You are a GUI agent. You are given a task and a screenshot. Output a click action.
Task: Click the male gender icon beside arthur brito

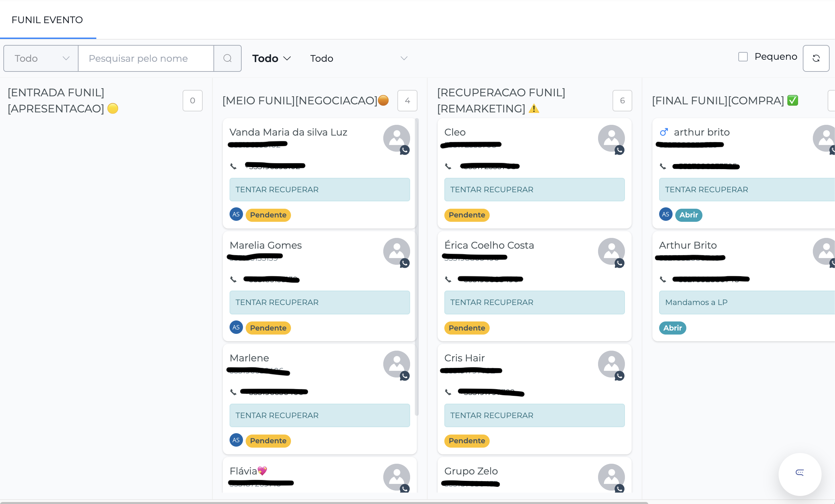coord(664,132)
